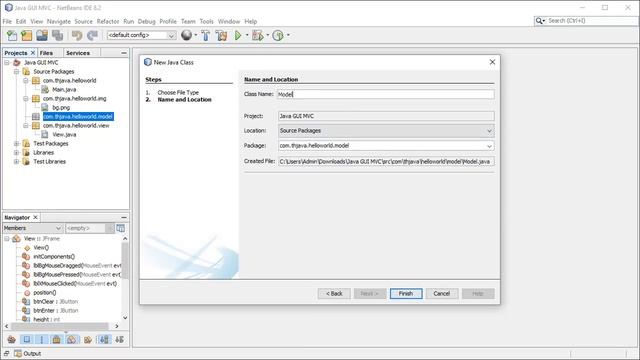Click the Navigator scroll-down arrow

click(x=125, y=318)
